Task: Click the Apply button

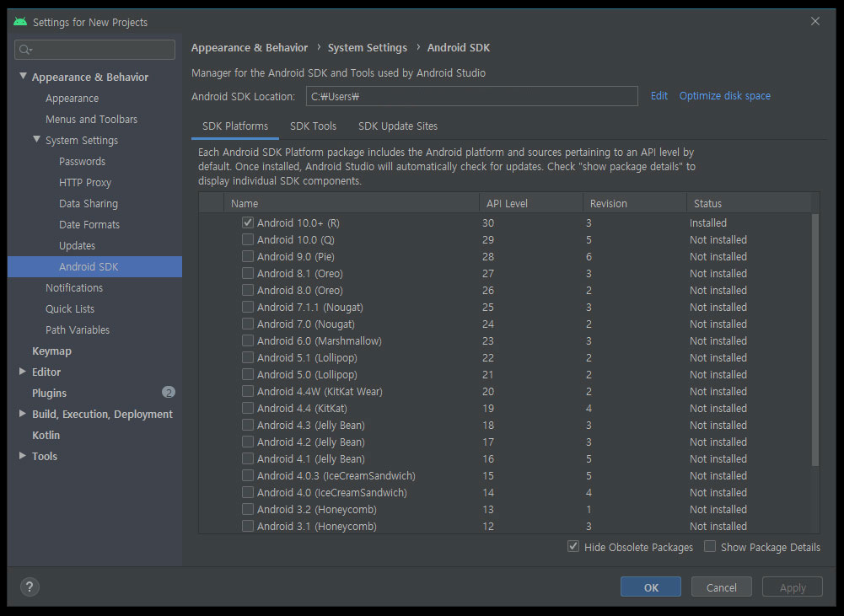Action: pyautogui.click(x=793, y=587)
